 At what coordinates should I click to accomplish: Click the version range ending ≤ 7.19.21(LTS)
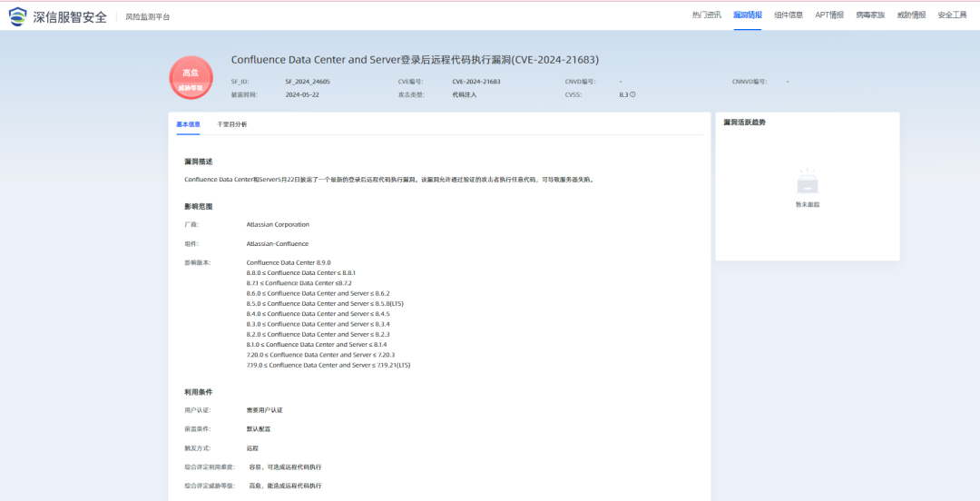pos(328,365)
